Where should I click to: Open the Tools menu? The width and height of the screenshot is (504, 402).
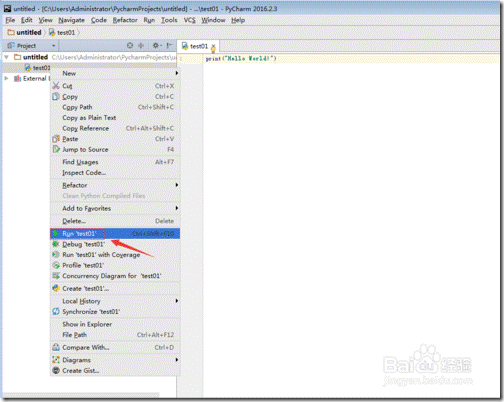tap(169, 20)
